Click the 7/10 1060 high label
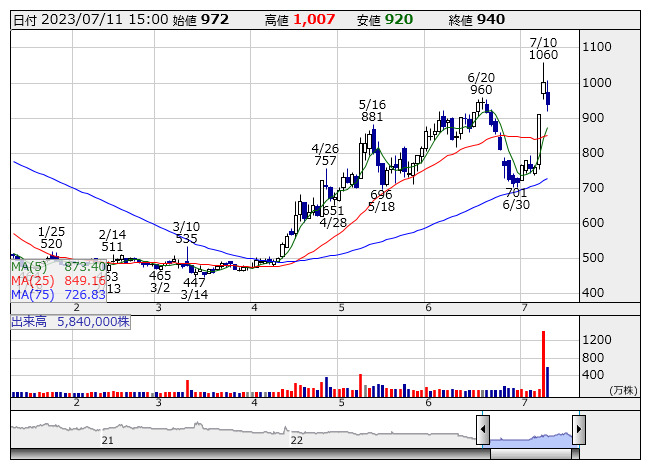 point(543,49)
